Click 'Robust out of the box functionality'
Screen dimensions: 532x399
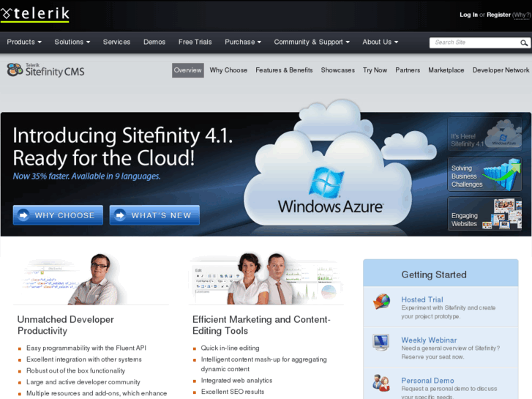75,370
